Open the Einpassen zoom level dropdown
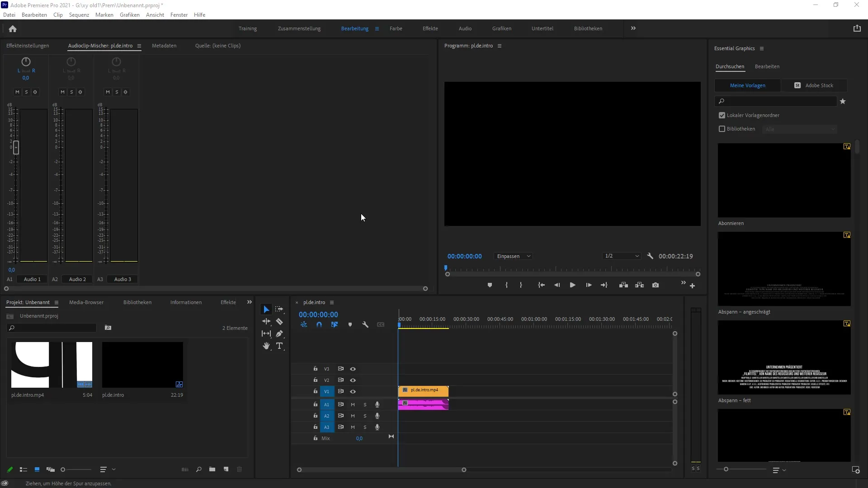 (513, 256)
